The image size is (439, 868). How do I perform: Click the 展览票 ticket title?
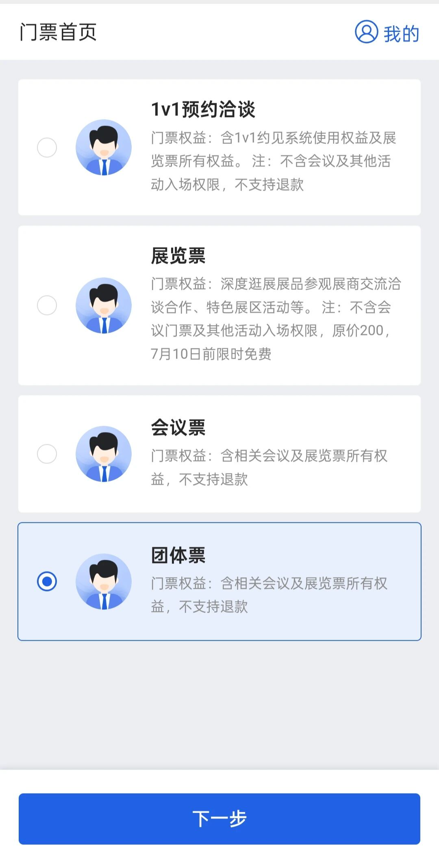[178, 256]
